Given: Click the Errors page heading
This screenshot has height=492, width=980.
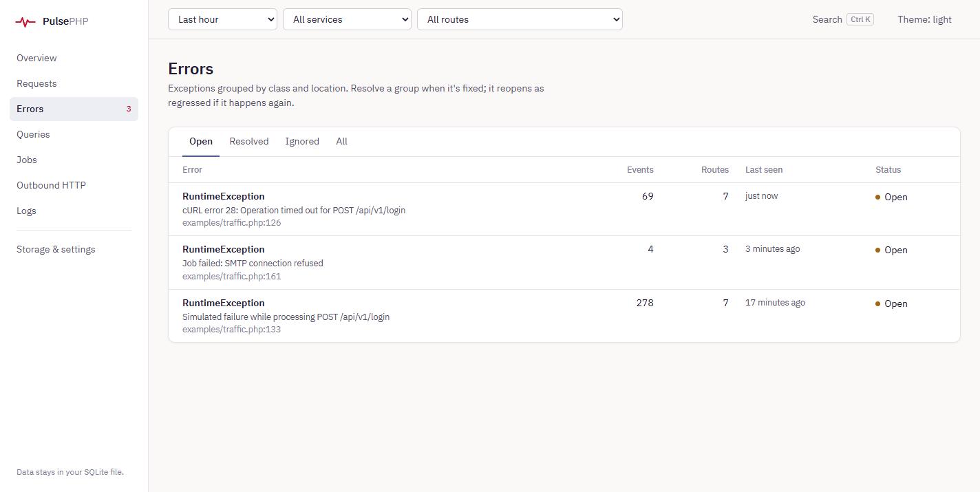Looking at the screenshot, I should click(x=191, y=69).
